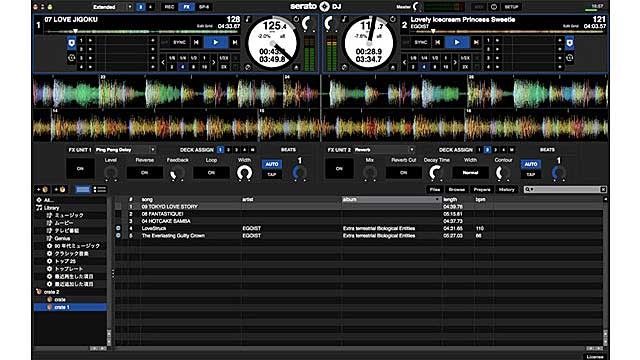Shift loop sizes left on deck 2

coord(404,62)
